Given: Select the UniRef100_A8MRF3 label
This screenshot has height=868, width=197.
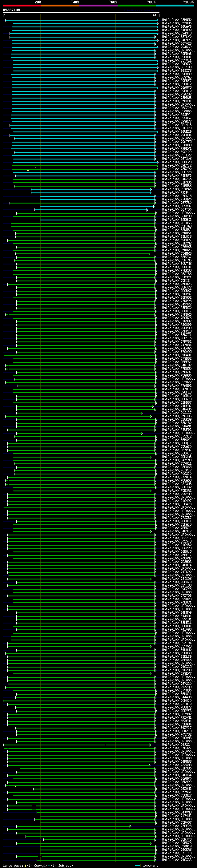Looking at the screenshot, I should 177,176.
